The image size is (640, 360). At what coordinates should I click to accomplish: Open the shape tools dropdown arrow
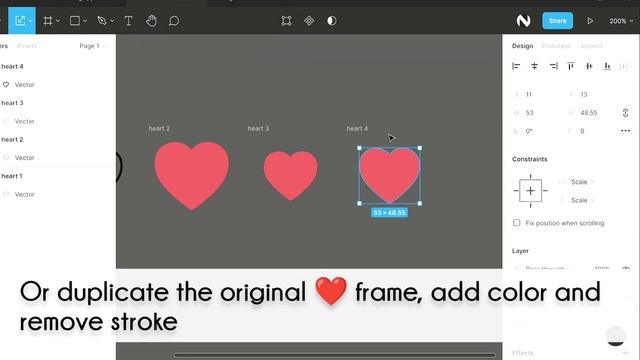pyautogui.click(x=85, y=21)
